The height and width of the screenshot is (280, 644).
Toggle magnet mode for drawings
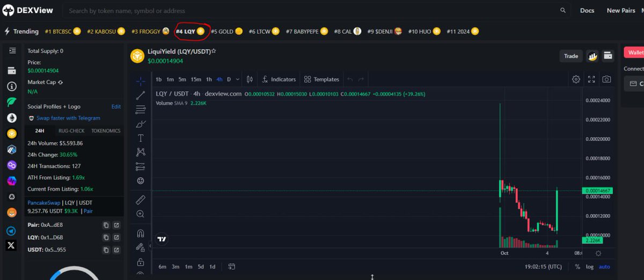(141, 233)
